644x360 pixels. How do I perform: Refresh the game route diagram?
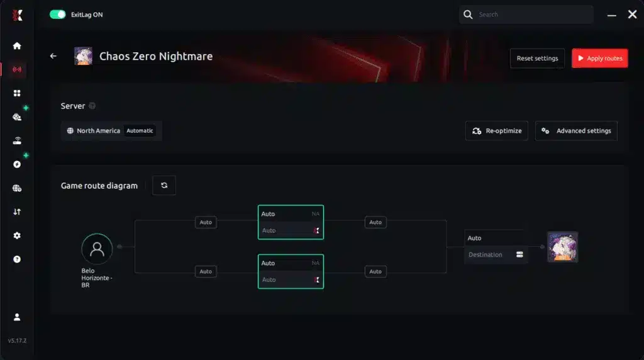coord(164,185)
